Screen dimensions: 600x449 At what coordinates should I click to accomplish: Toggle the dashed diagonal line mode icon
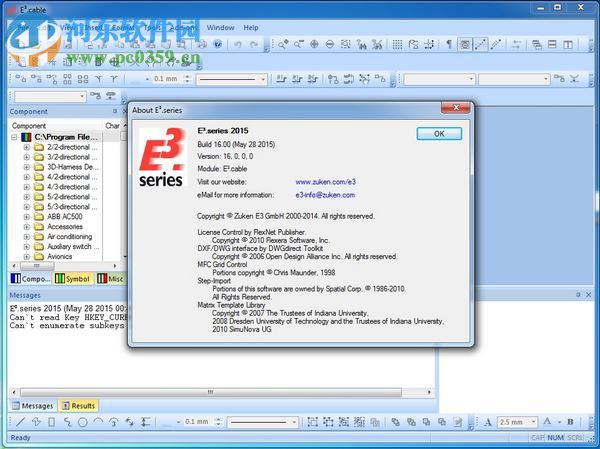pyautogui.click(x=496, y=44)
